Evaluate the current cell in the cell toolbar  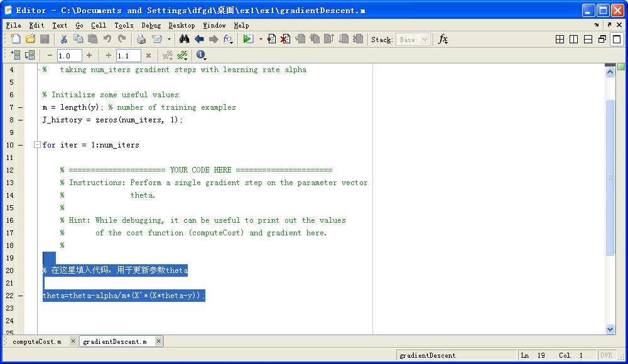16,55
